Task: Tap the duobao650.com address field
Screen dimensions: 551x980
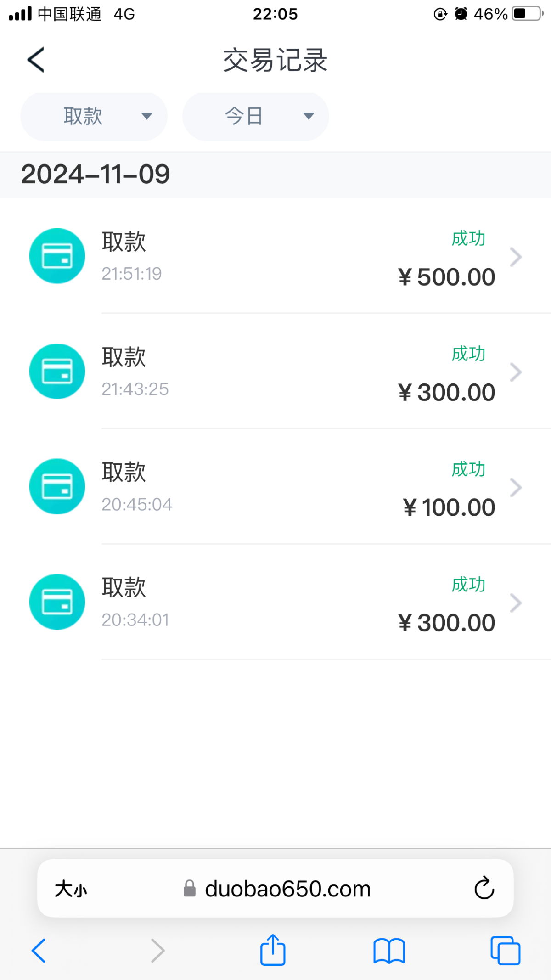Action: 287,889
